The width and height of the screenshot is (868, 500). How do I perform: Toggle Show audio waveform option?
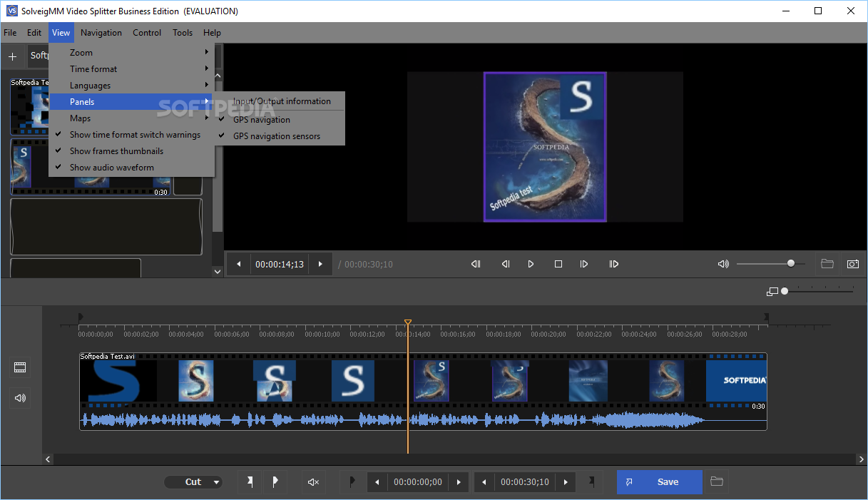131,168
